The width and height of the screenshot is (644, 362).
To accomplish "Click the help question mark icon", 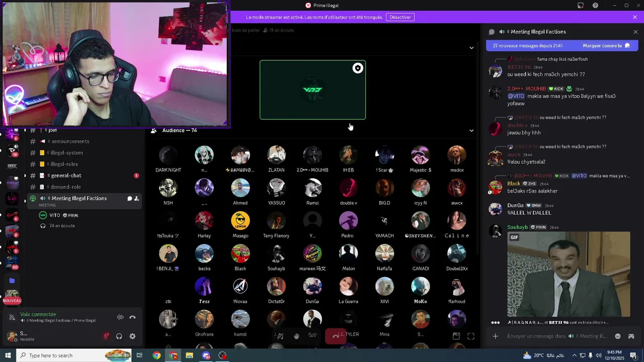I will (x=595, y=6).
